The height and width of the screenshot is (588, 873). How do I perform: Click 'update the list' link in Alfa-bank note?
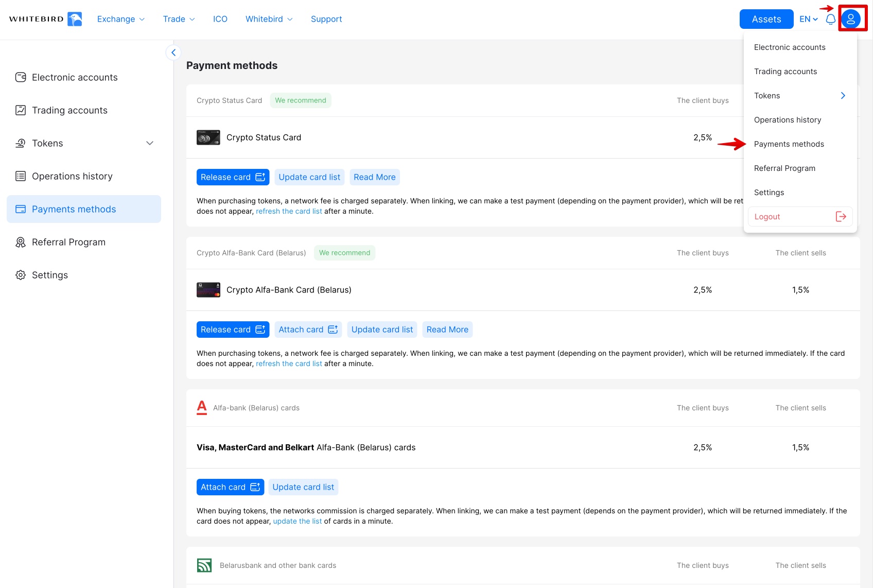pyautogui.click(x=298, y=521)
